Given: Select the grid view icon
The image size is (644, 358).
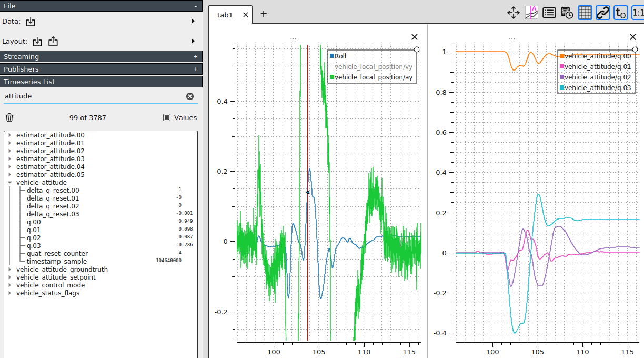Looking at the screenshot, I should point(585,13).
